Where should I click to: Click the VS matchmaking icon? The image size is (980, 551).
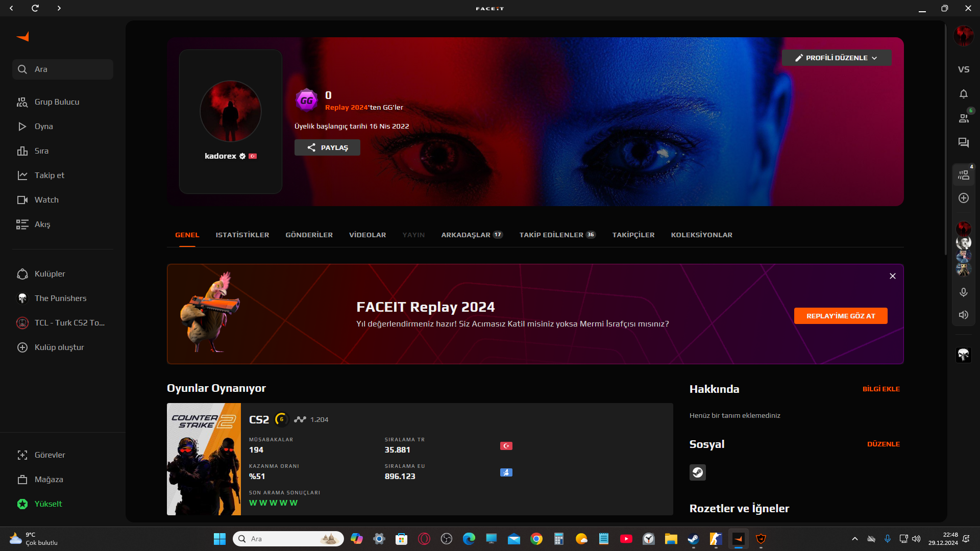tap(963, 69)
